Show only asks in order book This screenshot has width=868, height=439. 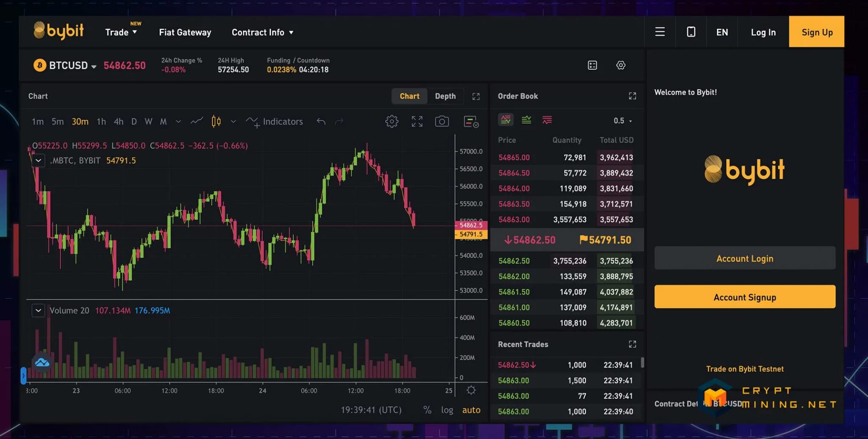(547, 120)
